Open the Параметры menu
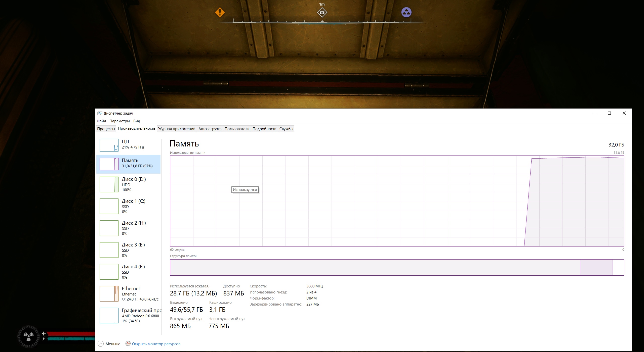This screenshot has height=352, width=644. [x=119, y=121]
